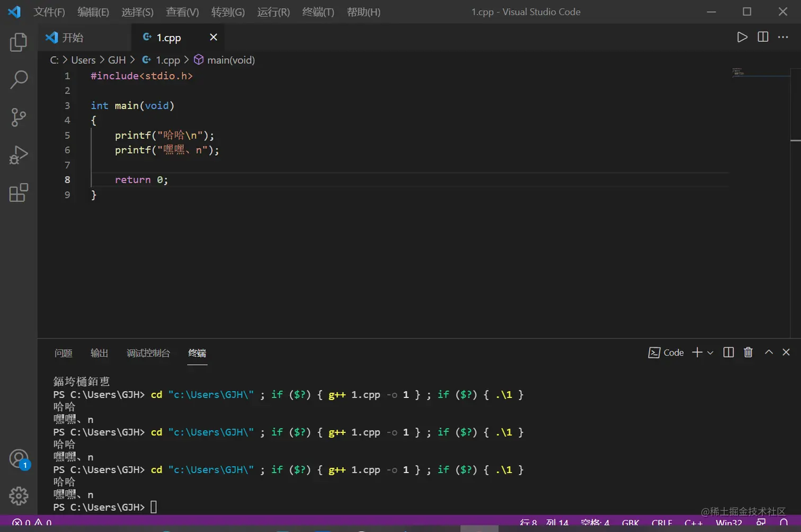Viewport: 801px width, 532px height.
Task: Split the editor to the right
Action: [x=763, y=37]
